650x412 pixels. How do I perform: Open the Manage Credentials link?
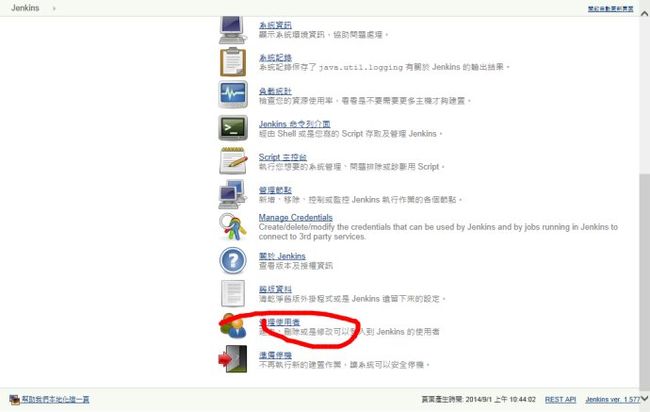coord(296,218)
